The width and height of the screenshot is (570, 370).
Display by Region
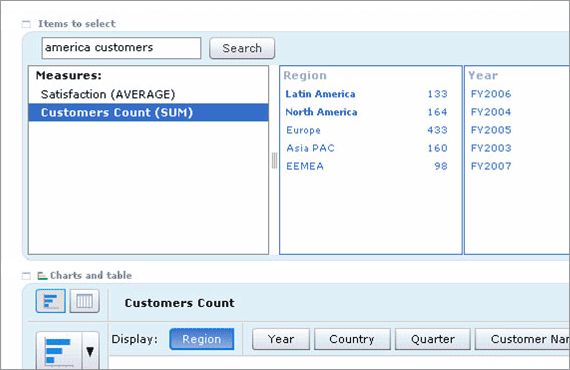202,339
